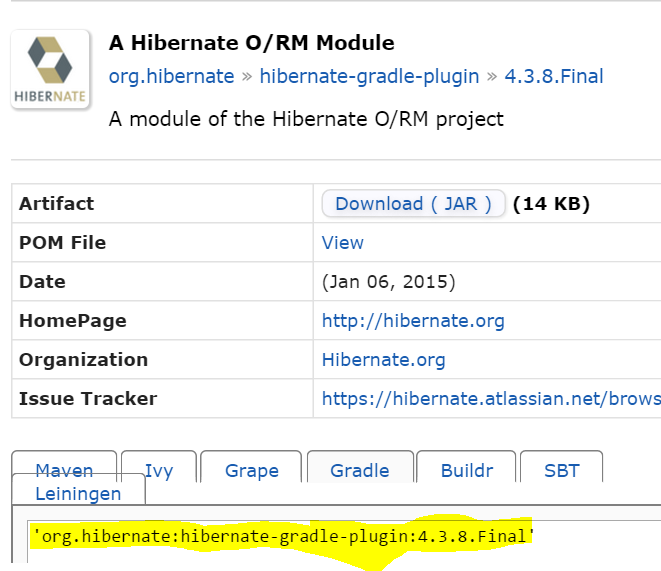This screenshot has width=661, height=571.
Task: Open the Hibernate.org organization link
Action: point(383,360)
